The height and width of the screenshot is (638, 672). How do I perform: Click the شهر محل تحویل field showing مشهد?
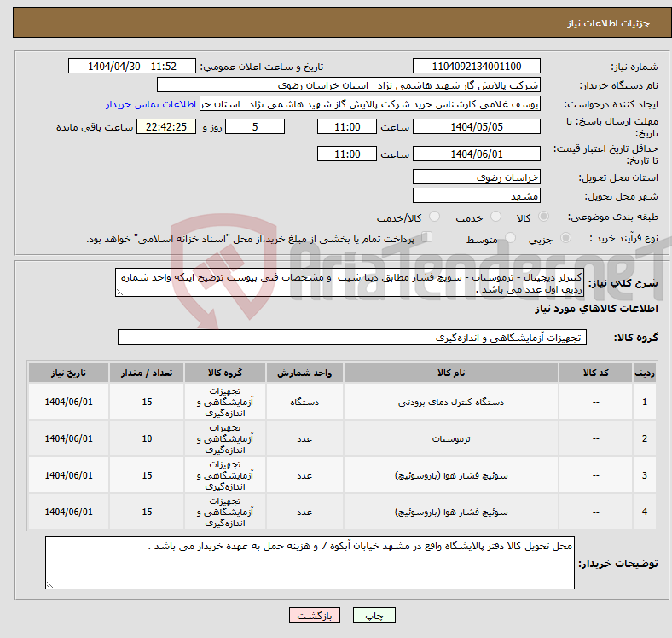476,195
